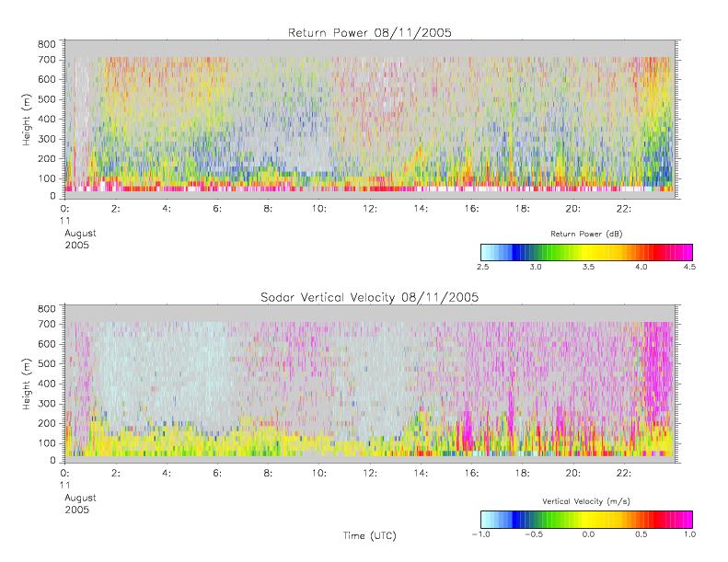Click the 100 height tick on Return Power plot
The width and height of the screenshot is (728, 562).
click(x=46, y=178)
